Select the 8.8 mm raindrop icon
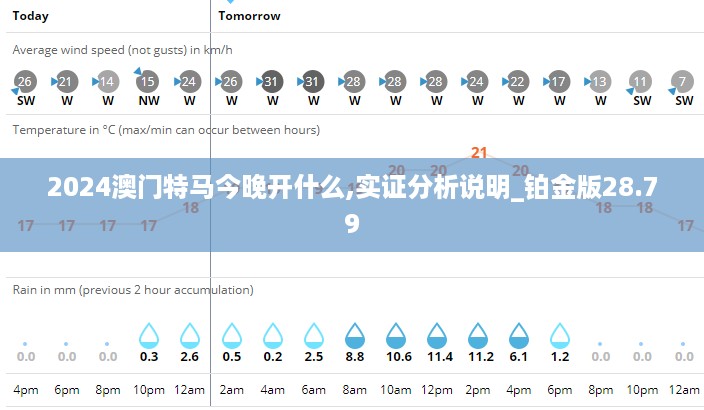 (355, 335)
